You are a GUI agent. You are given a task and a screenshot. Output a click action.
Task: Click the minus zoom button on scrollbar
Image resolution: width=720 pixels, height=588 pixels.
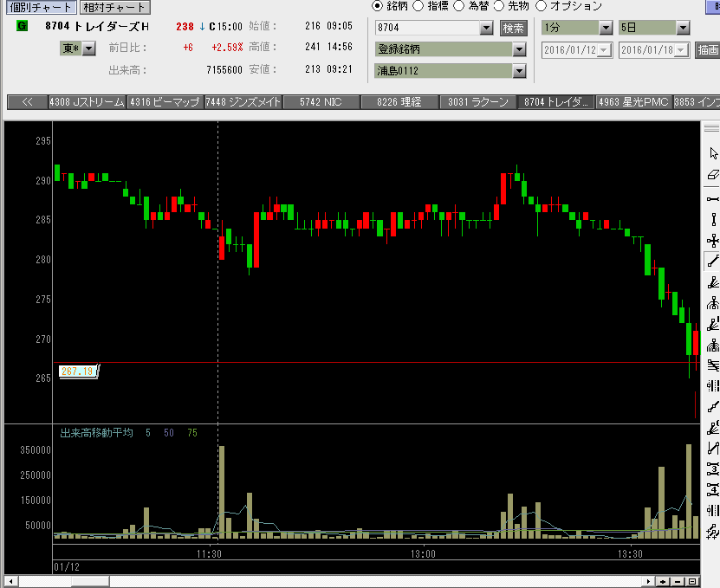[x=678, y=582]
